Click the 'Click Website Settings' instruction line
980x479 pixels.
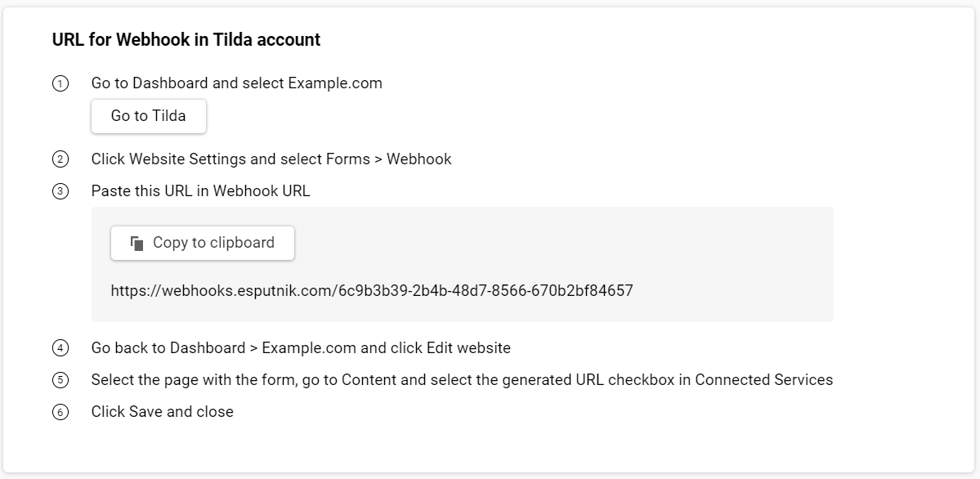coord(271,159)
